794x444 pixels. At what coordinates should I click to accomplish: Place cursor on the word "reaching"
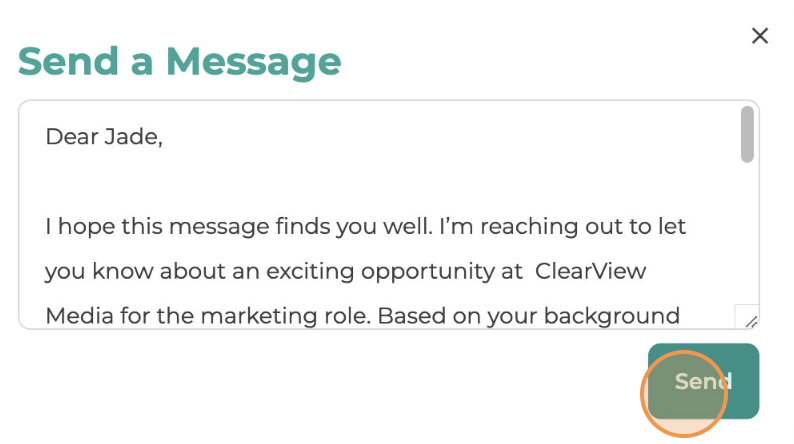529,228
